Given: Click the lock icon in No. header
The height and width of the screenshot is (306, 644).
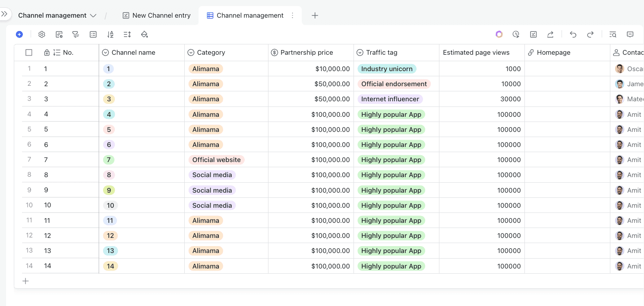Looking at the screenshot, I should 47,53.
